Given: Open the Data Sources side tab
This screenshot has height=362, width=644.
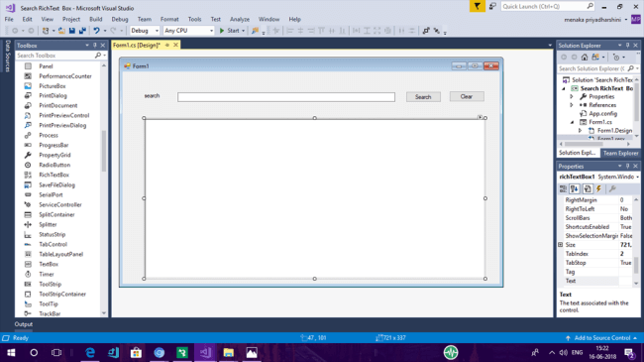Looking at the screenshot, I should click(x=7, y=56).
